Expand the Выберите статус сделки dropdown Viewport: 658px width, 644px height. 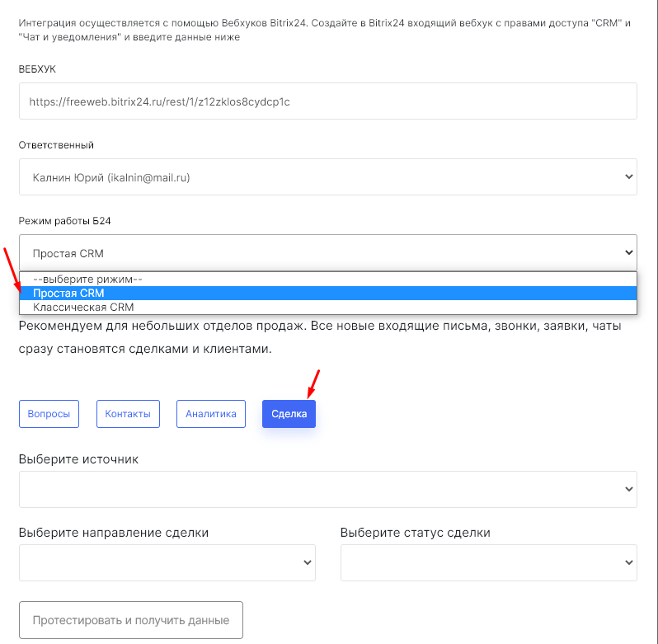pos(488,562)
